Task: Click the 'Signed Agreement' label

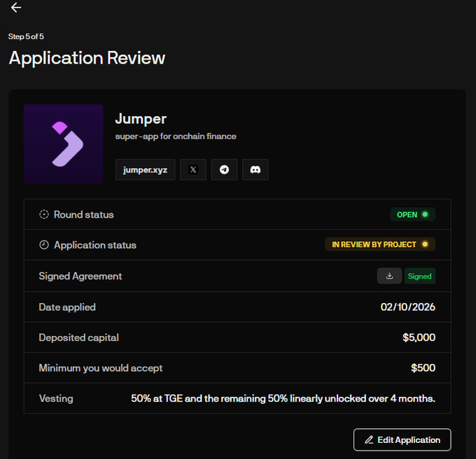Action: point(80,276)
